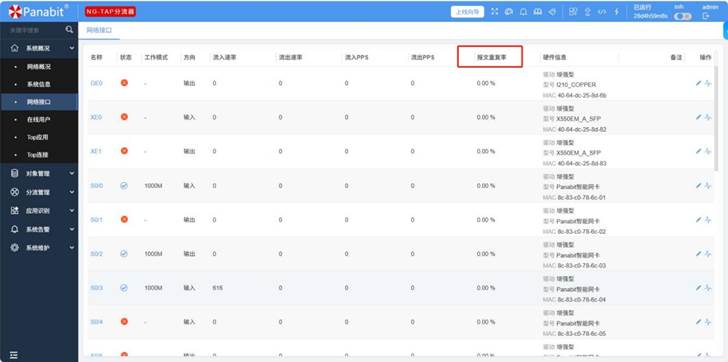728x362 pixels.
Task: Open chart for interface with MAC ending 6c-04
Action: (x=708, y=288)
